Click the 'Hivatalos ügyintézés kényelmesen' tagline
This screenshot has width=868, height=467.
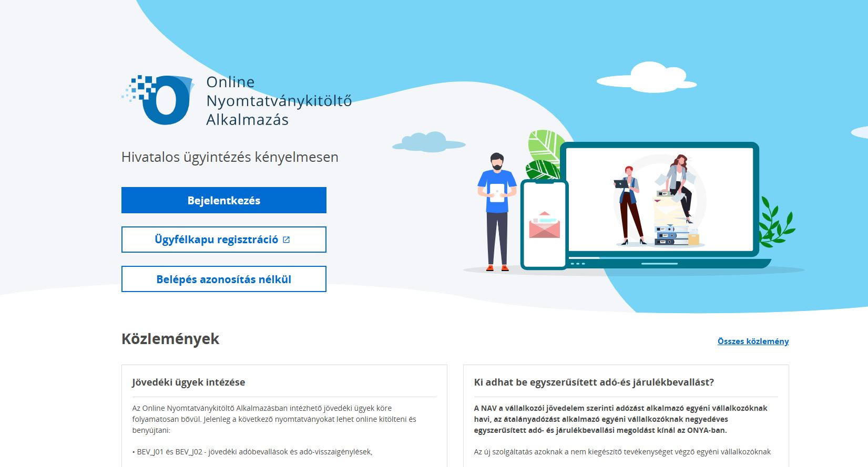[x=230, y=157]
